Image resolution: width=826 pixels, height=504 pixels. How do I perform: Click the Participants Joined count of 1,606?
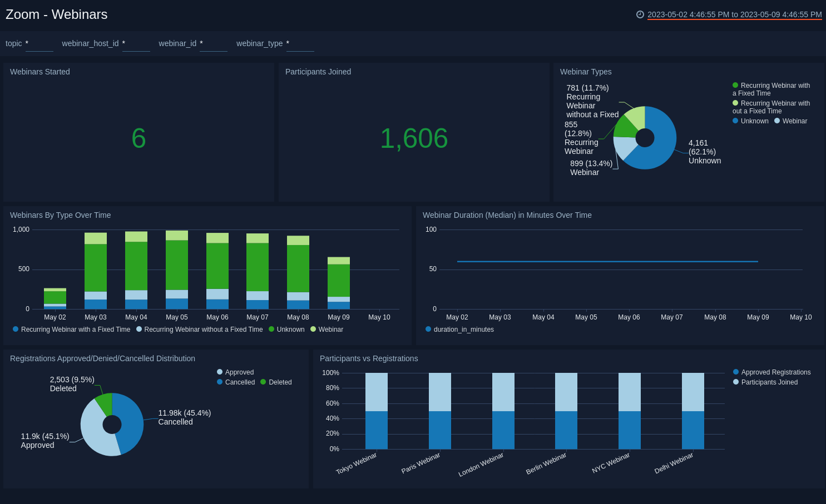pyautogui.click(x=414, y=139)
